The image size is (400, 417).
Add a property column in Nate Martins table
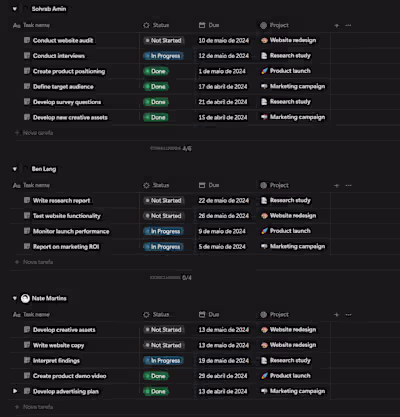(x=337, y=315)
